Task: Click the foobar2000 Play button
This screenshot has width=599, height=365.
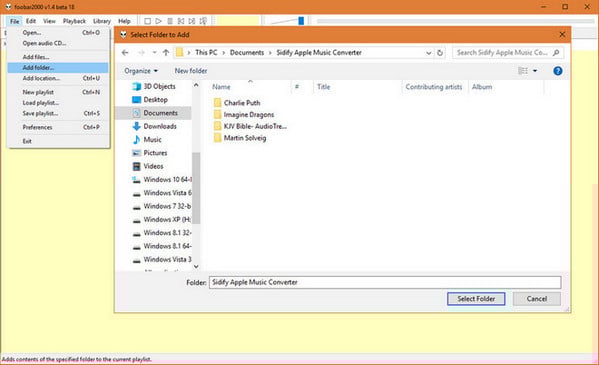Action: [x=159, y=21]
